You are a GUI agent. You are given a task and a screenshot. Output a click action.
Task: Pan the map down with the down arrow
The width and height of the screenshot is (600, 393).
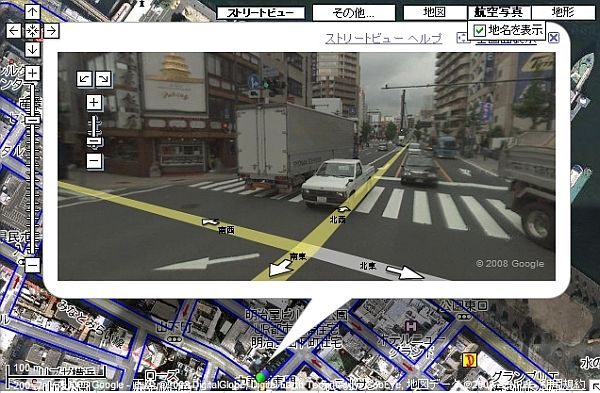33,49
